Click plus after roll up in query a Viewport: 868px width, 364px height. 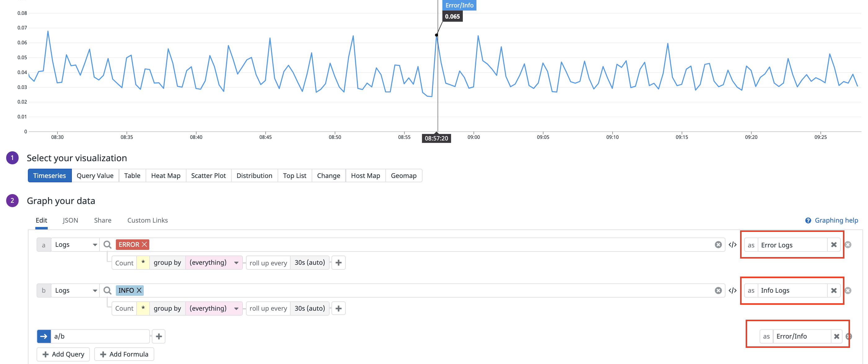339,262
